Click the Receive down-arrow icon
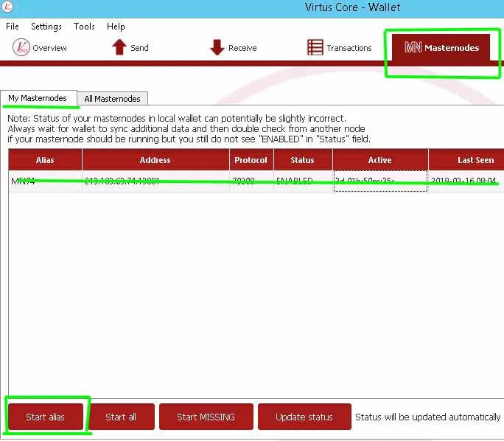Viewport: 504px width, 441px height. pos(217,47)
